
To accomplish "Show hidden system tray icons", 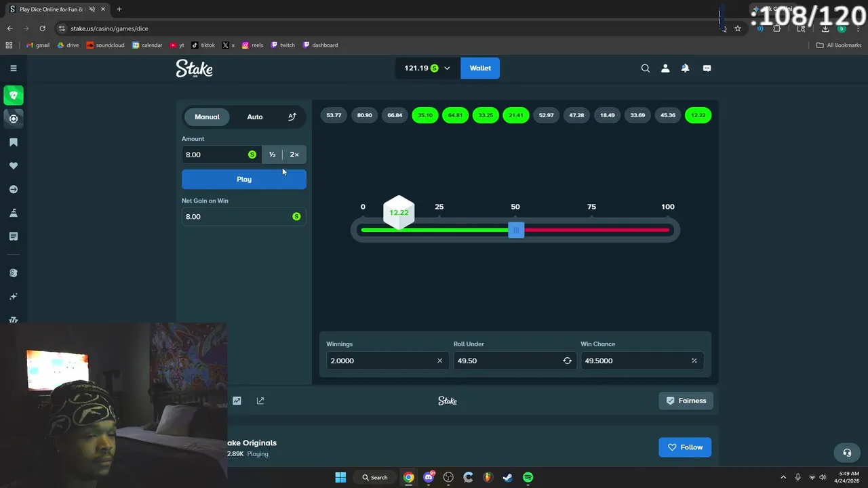I will pos(783,477).
